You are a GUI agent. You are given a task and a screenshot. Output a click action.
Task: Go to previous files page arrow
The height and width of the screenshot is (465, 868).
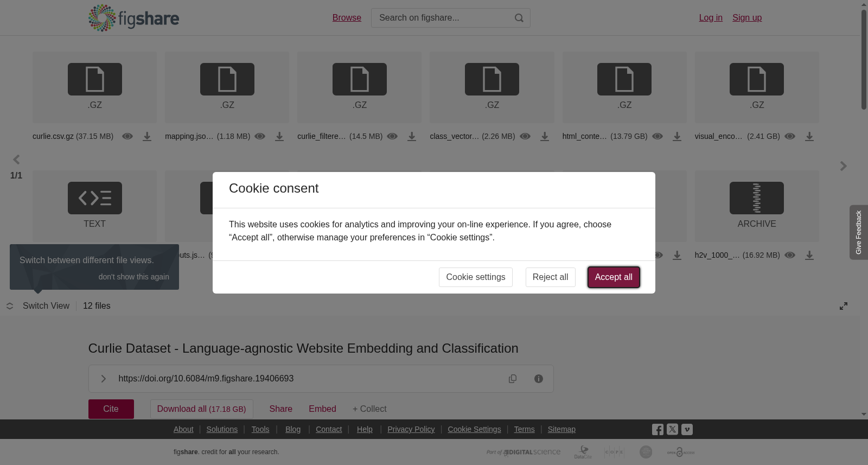(x=16, y=160)
